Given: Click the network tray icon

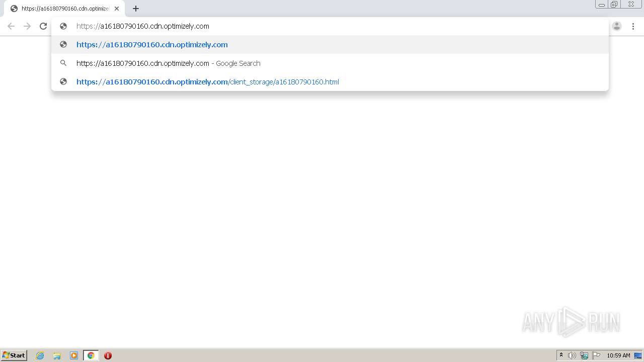Looking at the screenshot, I should click(584, 355).
